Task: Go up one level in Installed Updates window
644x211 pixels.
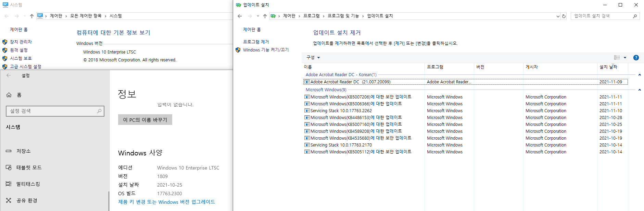Action: tap(265, 16)
